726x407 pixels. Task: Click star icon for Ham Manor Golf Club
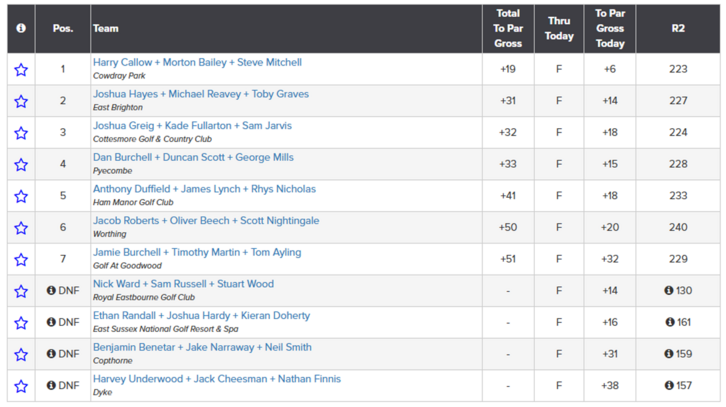click(x=21, y=196)
